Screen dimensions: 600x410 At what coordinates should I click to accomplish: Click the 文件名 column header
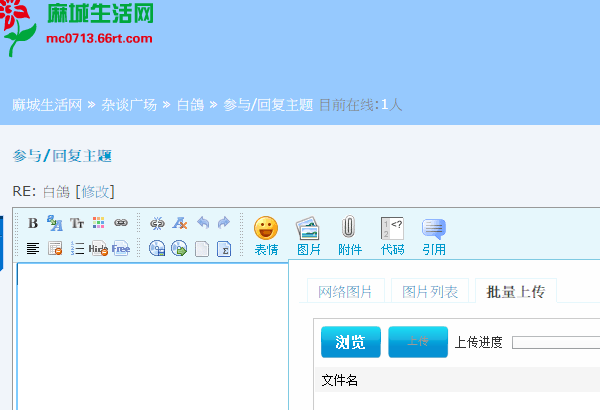pyautogui.click(x=339, y=380)
